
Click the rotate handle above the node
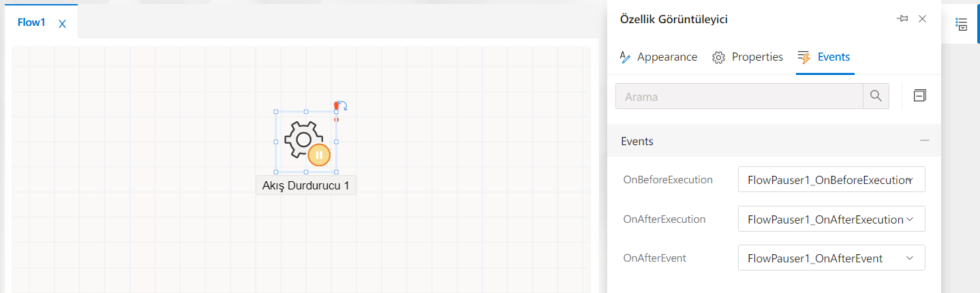343,106
